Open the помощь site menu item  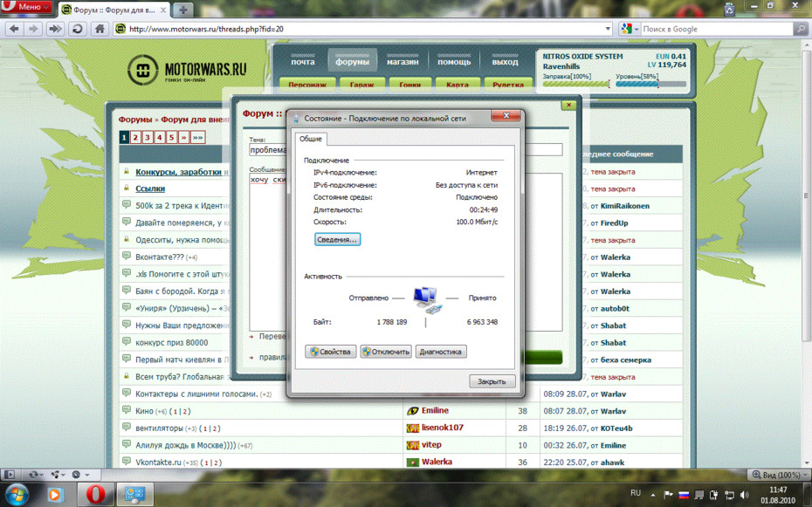click(454, 62)
